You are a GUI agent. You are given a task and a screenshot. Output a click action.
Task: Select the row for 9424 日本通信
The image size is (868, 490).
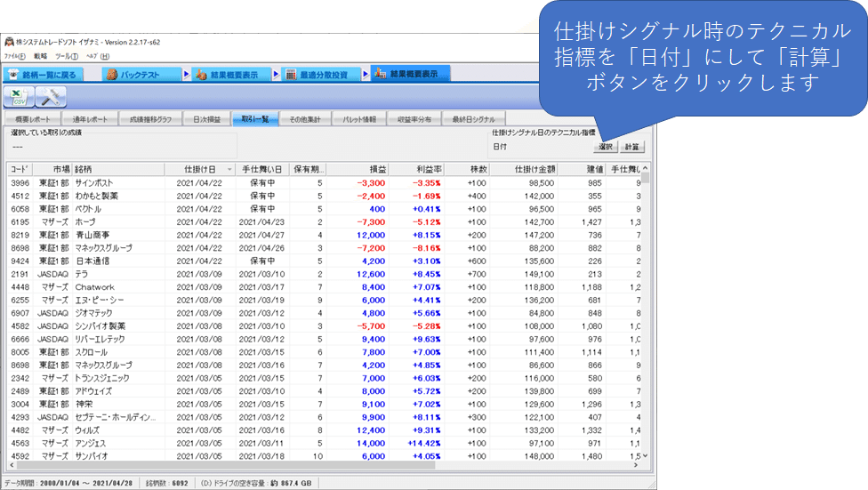point(324,261)
